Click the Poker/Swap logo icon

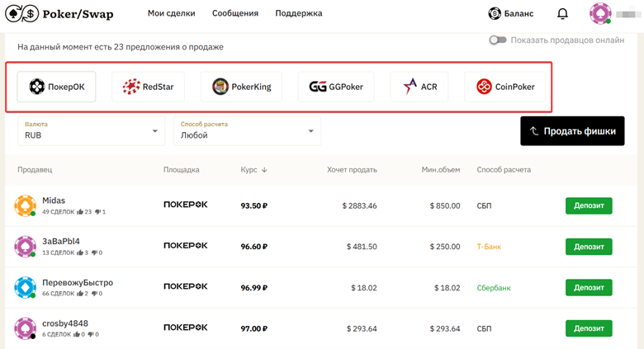click(20, 13)
